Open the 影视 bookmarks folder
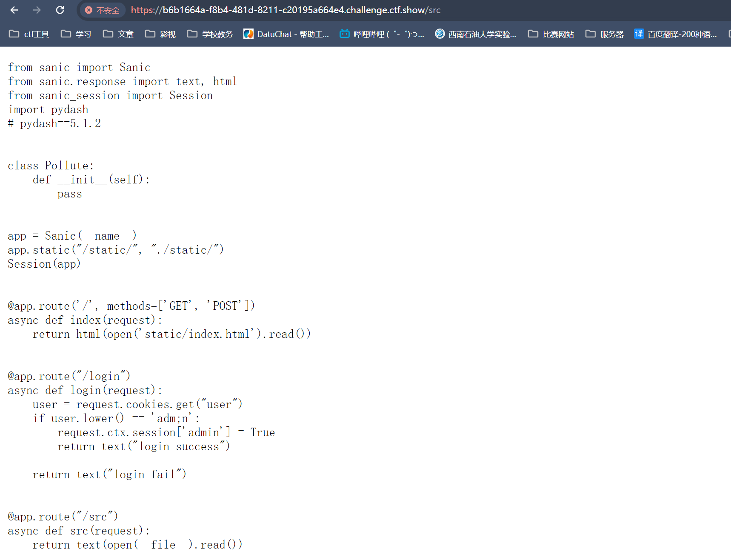The height and width of the screenshot is (560, 731). pyautogui.click(x=160, y=34)
